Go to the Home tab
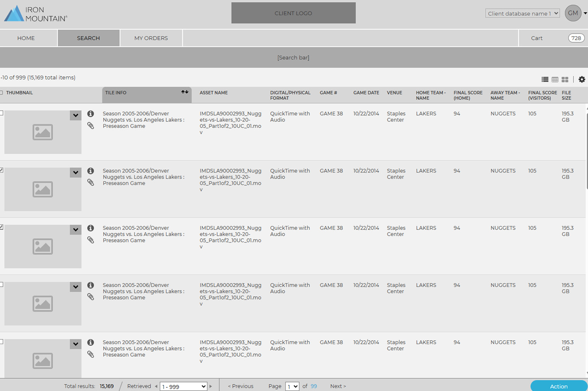This screenshot has width=588, height=391. coord(26,38)
